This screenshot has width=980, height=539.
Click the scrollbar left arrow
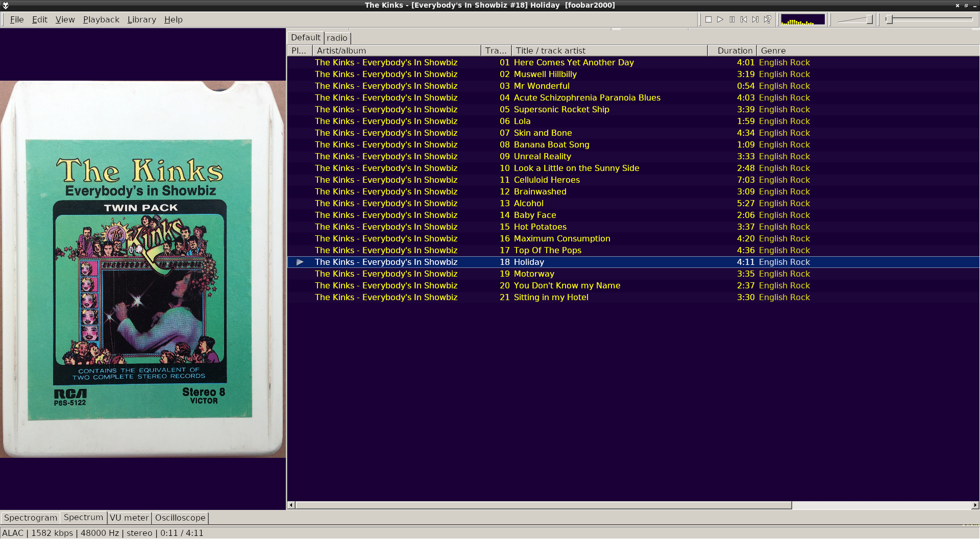[x=291, y=505]
